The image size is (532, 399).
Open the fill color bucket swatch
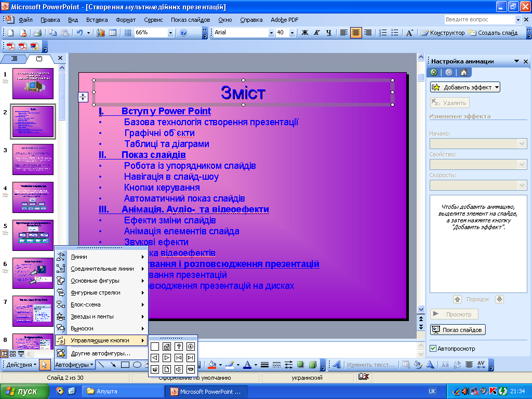coord(212,365)
